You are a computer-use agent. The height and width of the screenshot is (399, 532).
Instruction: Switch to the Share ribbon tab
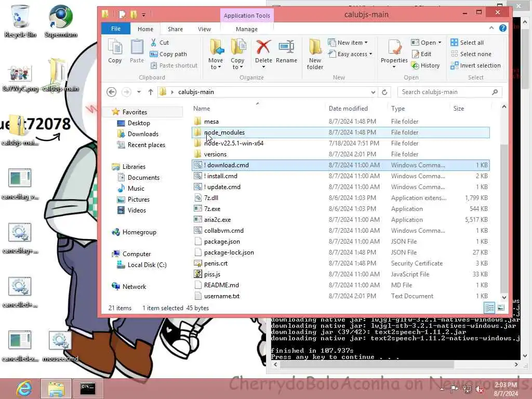[175, 29]
